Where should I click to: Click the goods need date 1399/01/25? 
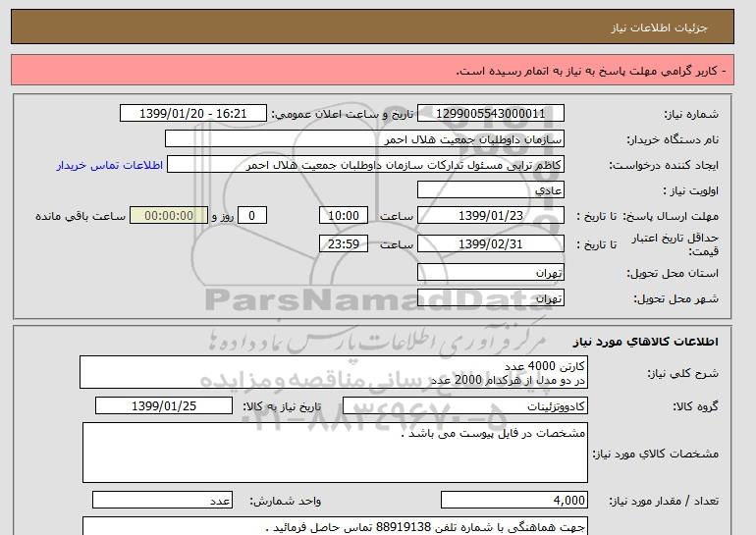tap(164, 405)
